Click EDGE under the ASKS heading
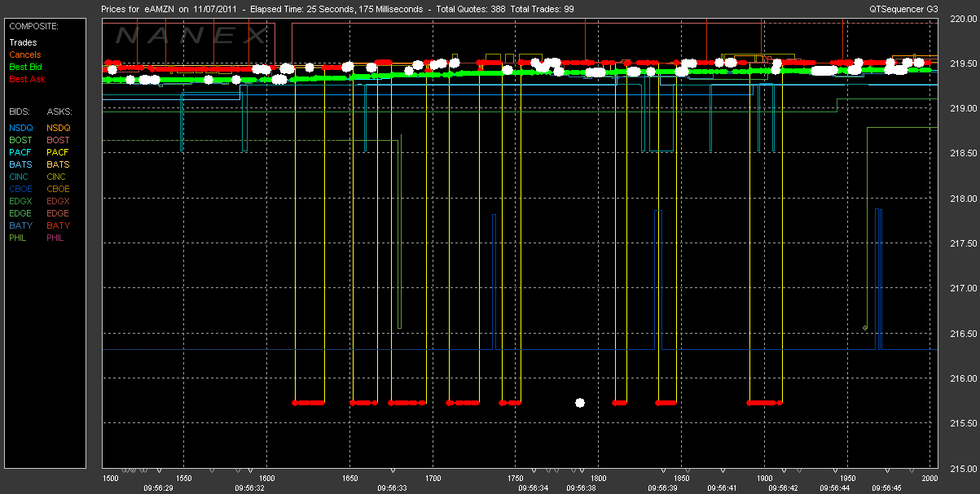This screenshot has width=980, height=494. click(x=59, y=213)
